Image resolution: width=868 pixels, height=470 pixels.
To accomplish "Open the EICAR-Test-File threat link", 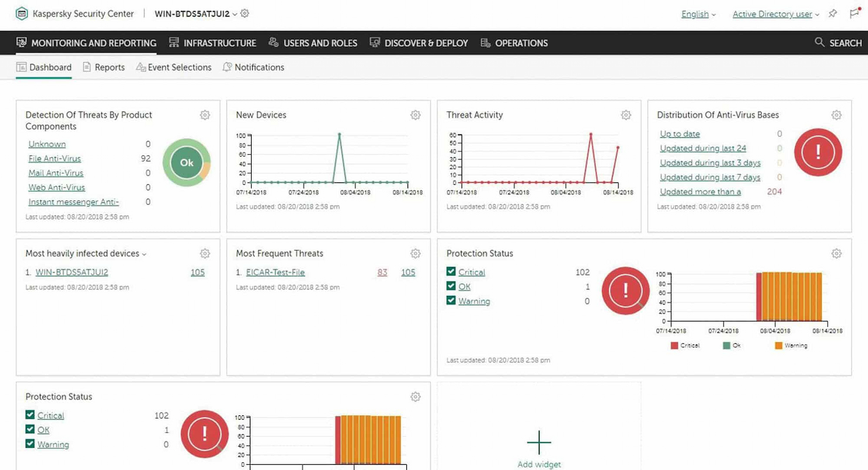I will click(x=275, y=272).
